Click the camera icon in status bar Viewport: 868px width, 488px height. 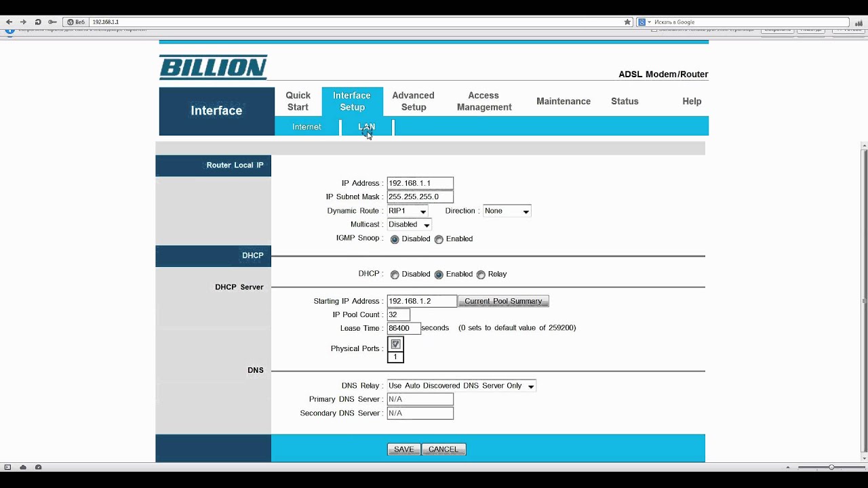click(39, 467)
